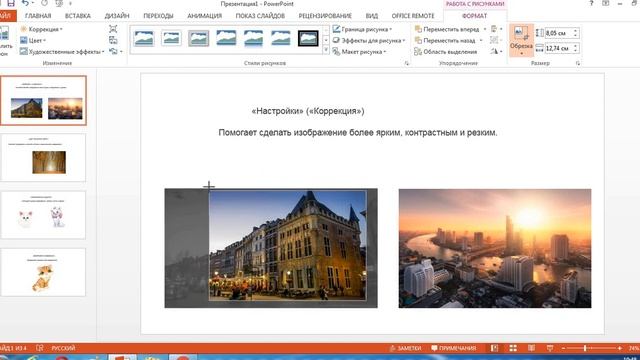The width and height of the screenshot is (640, 360).
Task: Switch to the ДИЗАЙН tab
Action: [x=117, y=16]
